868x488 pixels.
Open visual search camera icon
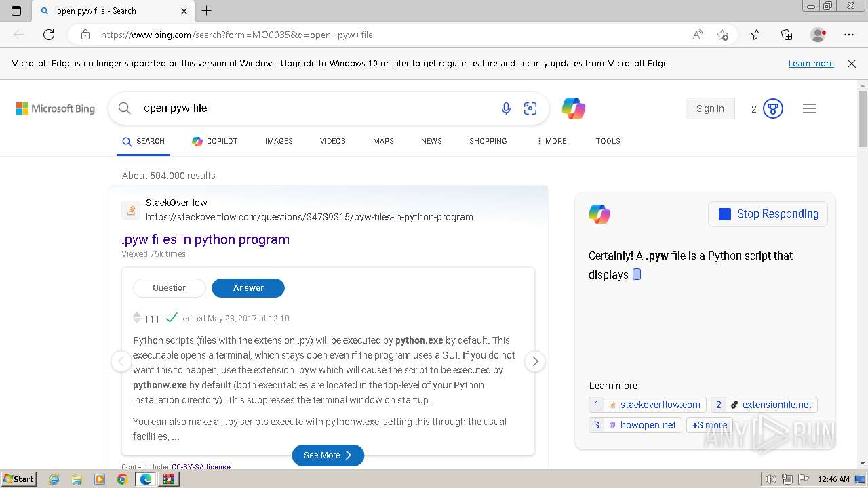tap(530, 108)
